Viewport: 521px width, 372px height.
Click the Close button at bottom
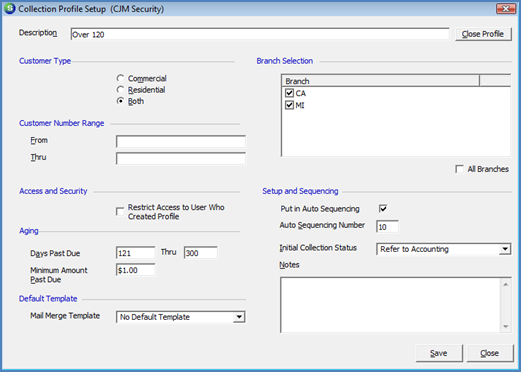click(x=490, y=353)
